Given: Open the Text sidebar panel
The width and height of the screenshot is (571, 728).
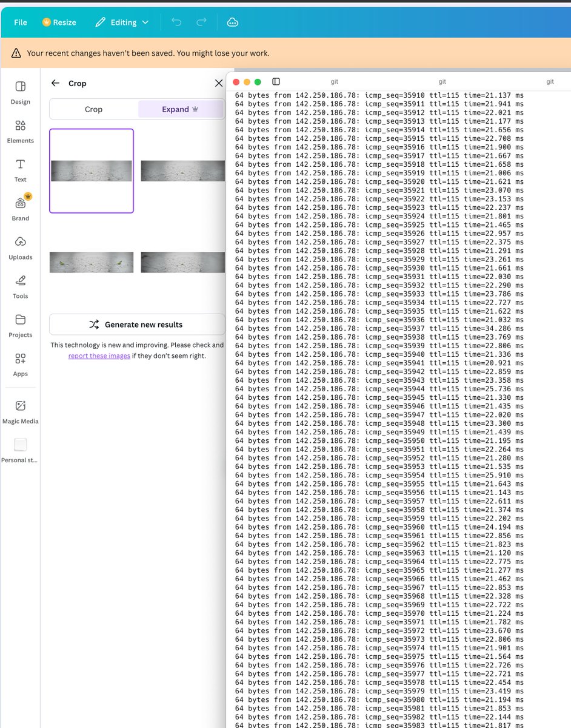Looking at the screenshot, I should (20, 170).
